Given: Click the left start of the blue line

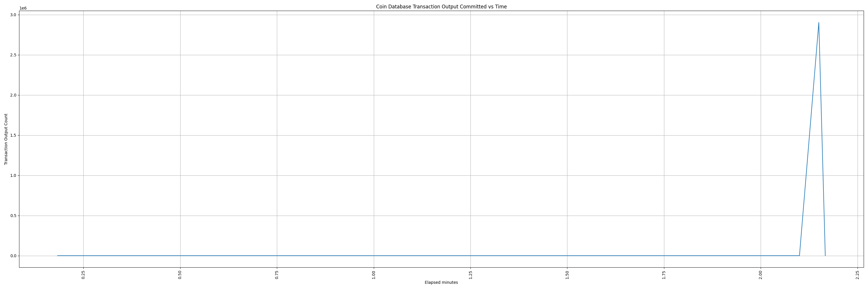Looking at the screenshot, I should coord(58,256).
